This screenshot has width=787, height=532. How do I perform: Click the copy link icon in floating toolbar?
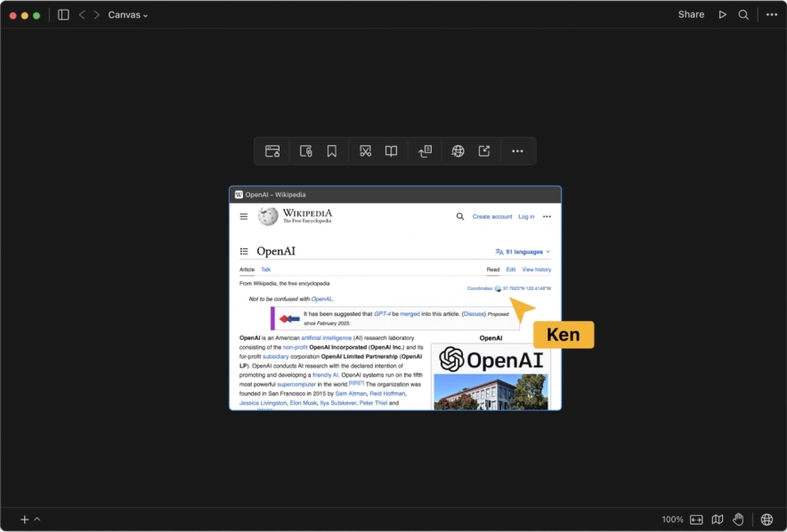tap(305, 151)
